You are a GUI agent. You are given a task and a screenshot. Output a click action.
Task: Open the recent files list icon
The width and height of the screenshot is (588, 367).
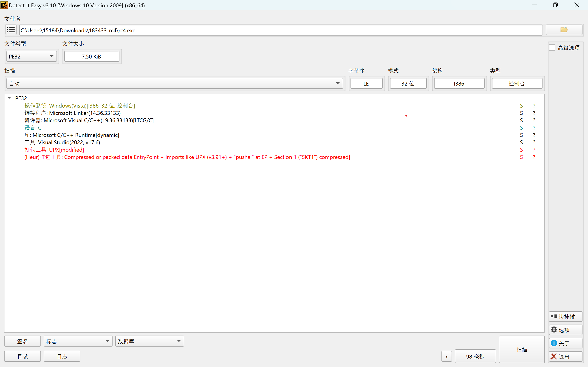(11, 30)
